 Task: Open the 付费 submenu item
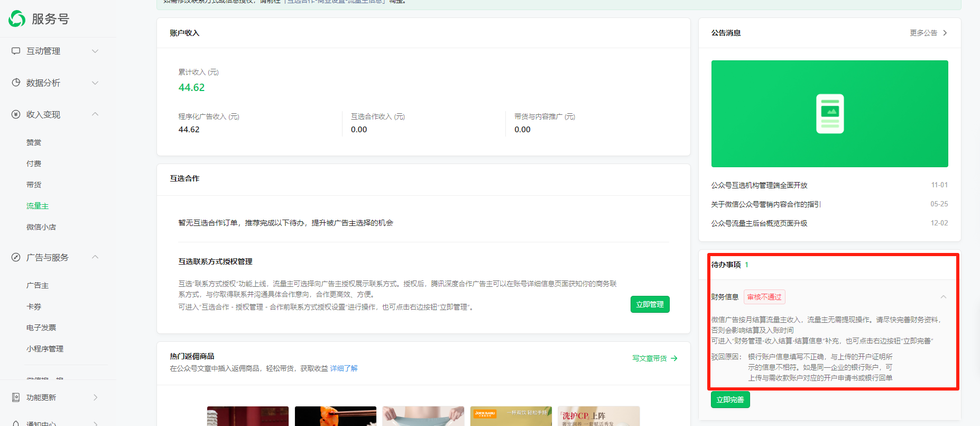click(x=34, y=164)
